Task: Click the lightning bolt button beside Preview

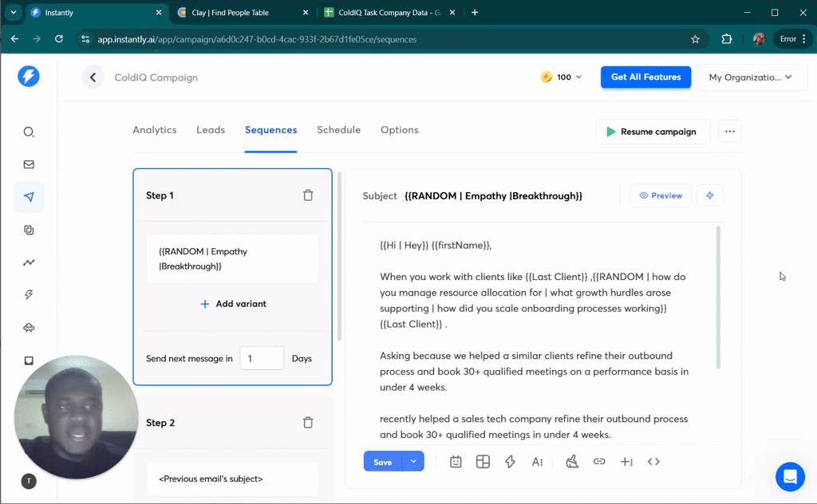Action: (709, 195)
